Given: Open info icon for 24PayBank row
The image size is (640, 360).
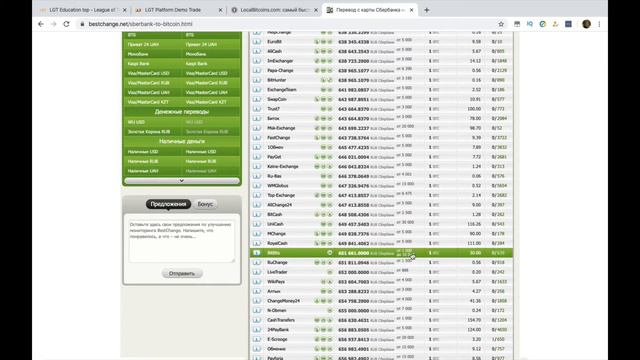Looking at the screenshot, I should (257, 330).
